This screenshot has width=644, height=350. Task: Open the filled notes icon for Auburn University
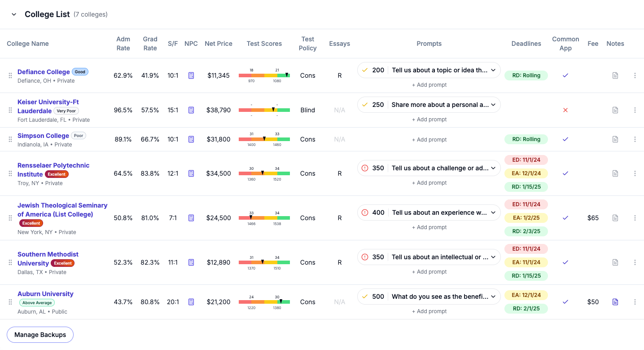click(x=615, y=302)
